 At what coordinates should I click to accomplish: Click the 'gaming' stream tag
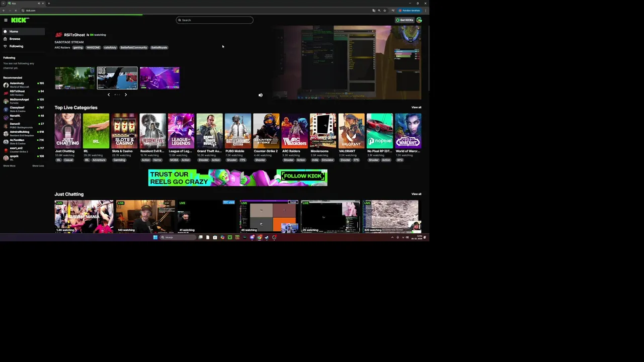click(77, 48)
